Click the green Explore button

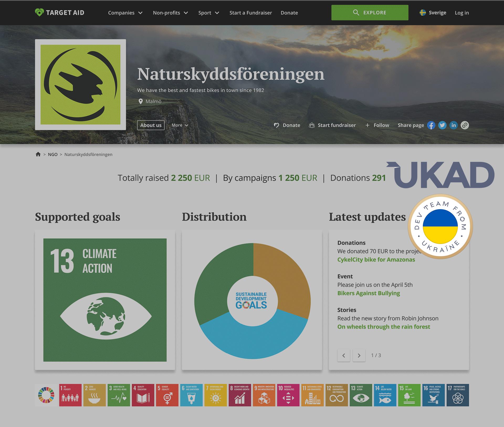pyautogui.click(x=370, y=13)
